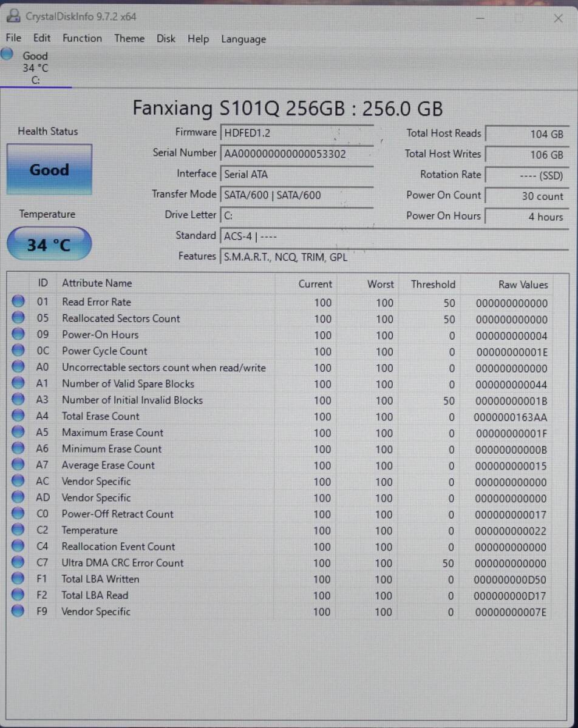Click the blue status orb beside disk Good

pyautogui.click(x=7, y=54)
